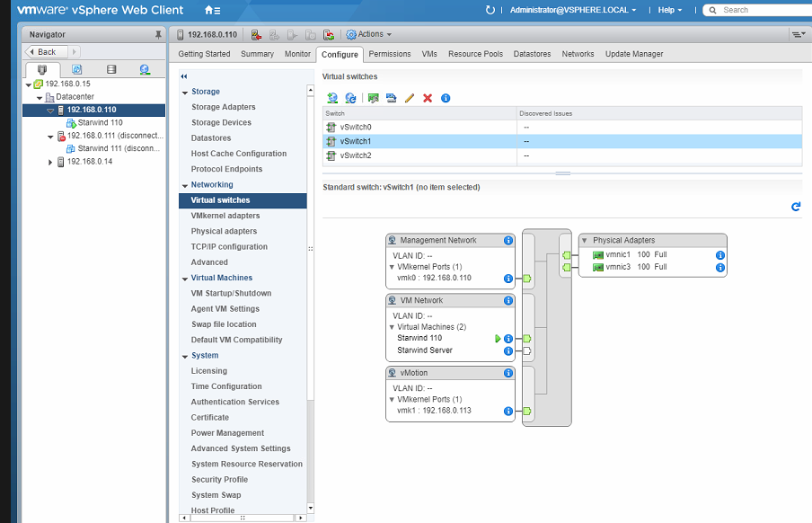Switch to Hosts and Clusters navigator view
812x523 pixels.
pyautogui.click(x=42, y=69)
